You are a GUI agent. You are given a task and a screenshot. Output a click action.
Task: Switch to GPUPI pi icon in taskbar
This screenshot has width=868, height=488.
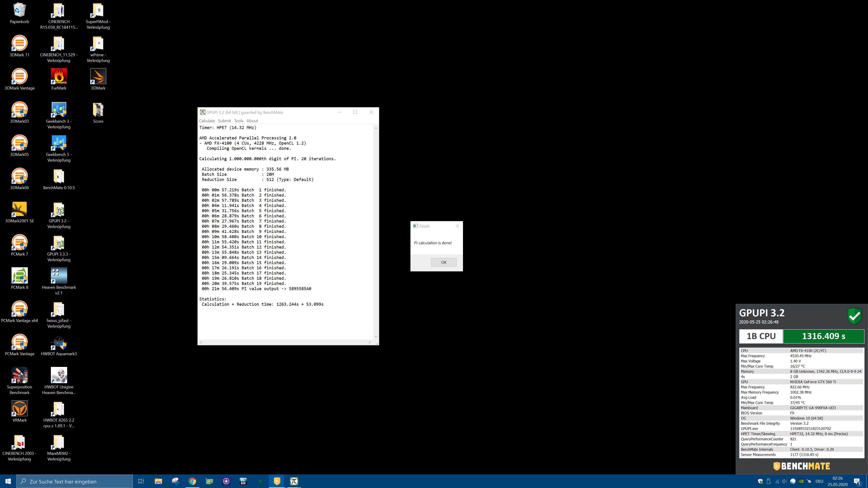click(294, 481)
